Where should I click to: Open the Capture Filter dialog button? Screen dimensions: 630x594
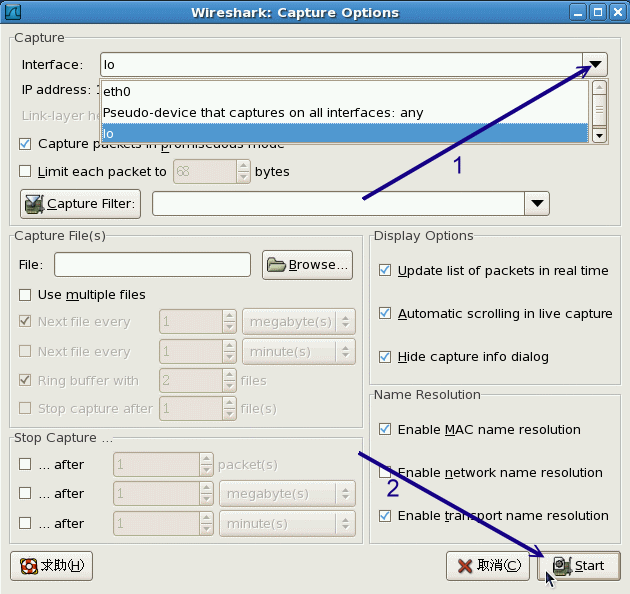pos(80,204)
